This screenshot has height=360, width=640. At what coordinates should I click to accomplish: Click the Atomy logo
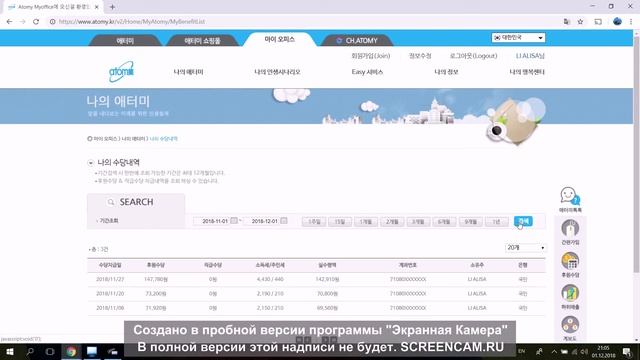click(121, 72)
